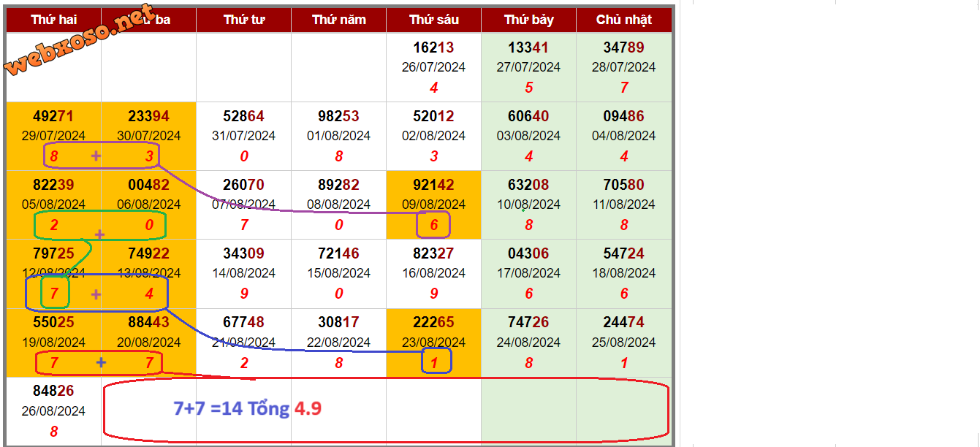Click the number 24474
Image resolution: width=980 pixels, height=447 pixels.
(624, 322)
